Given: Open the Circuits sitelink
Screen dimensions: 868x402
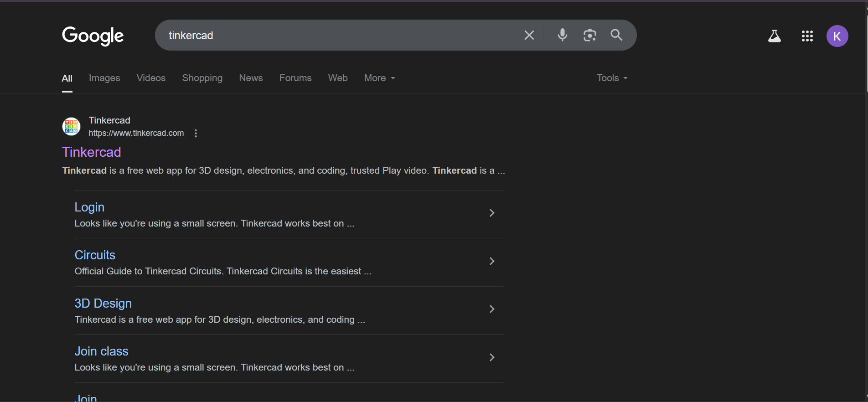Looking at the screenshot, I should (95, 255).
